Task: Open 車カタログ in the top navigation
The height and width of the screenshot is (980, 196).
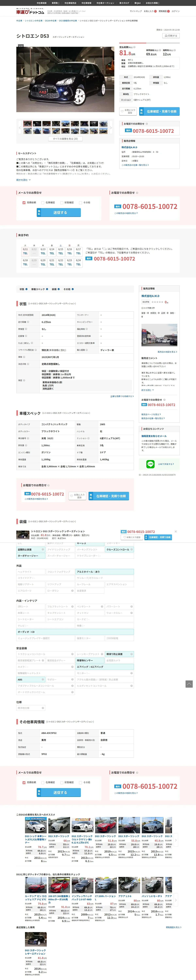Action: pyautogui.click(x=124, y=3)
